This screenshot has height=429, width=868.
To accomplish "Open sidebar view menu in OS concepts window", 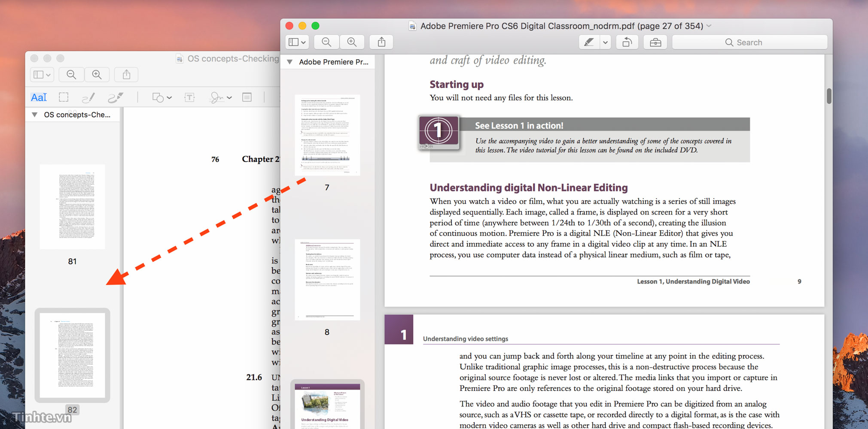I will (42, 75).
